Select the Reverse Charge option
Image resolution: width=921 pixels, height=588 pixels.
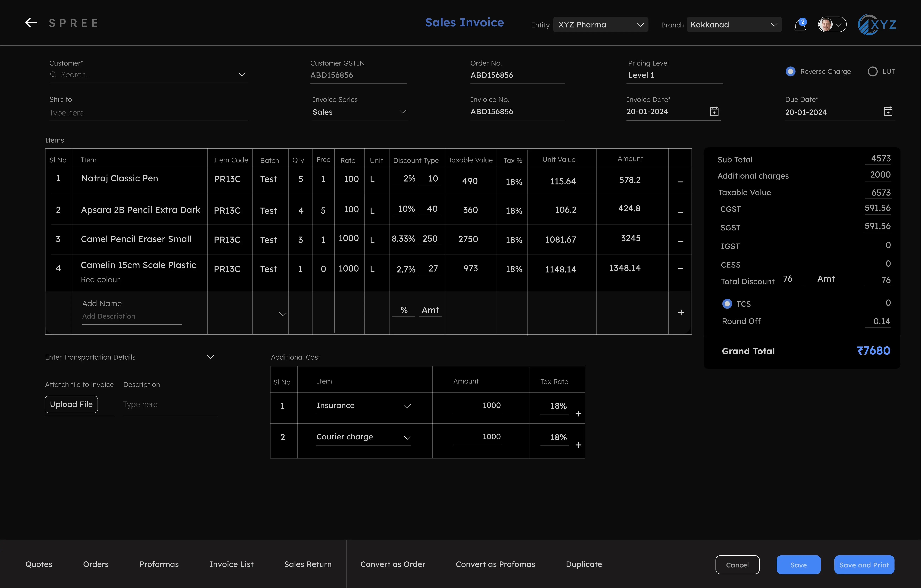pos(790,71)
